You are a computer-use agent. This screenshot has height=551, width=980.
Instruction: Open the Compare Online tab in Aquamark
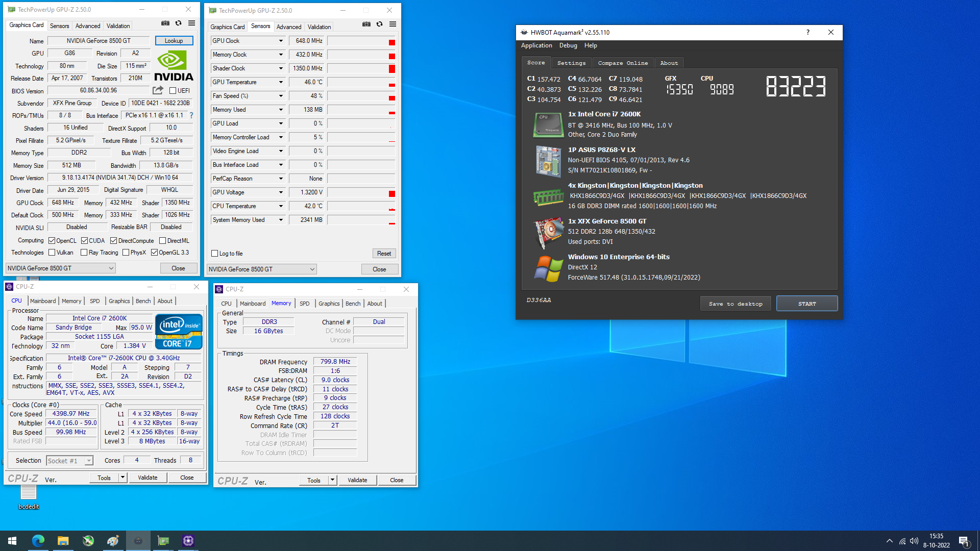[x=623, y=63]
